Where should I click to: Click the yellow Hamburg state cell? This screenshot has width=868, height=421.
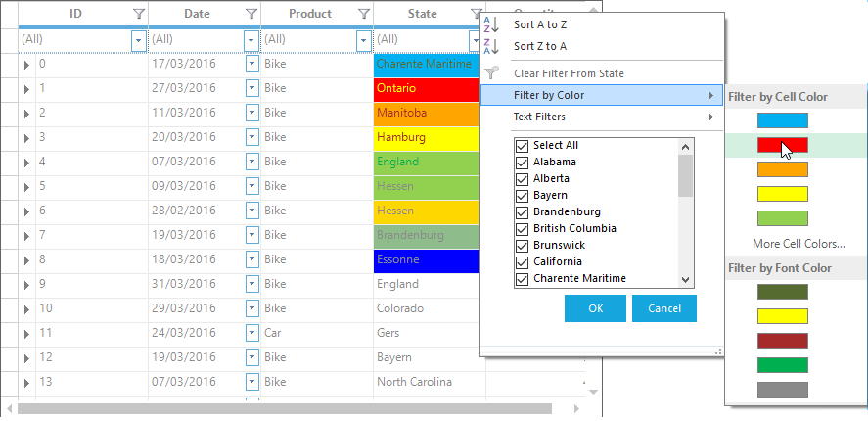click(x=427, y=138)
